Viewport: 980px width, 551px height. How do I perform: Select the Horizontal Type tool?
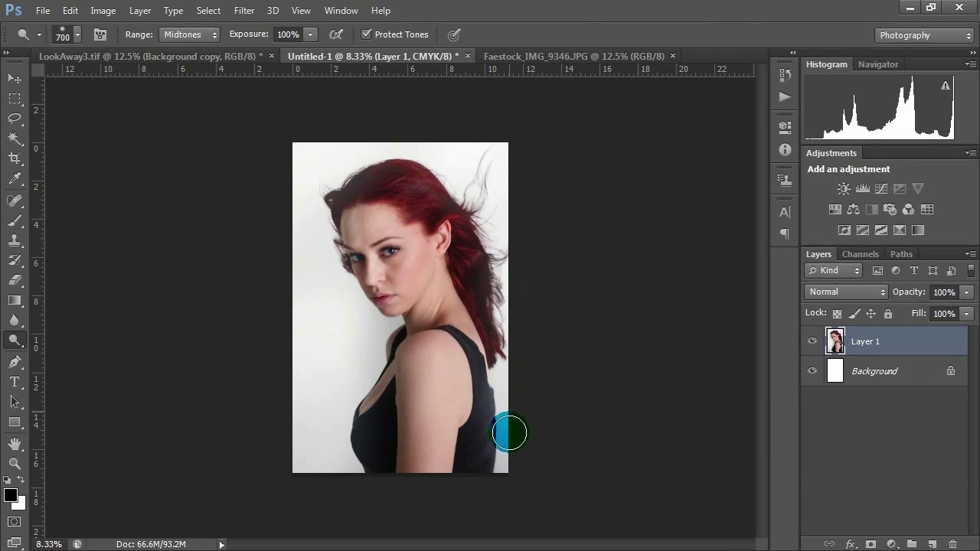coord(15,382)
